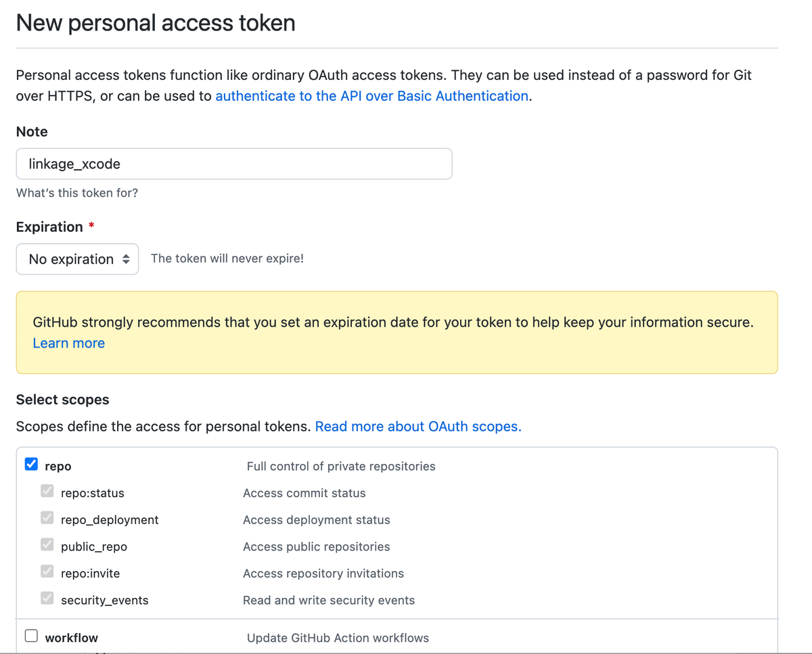Click the Full control of private repositories description
Image resolution: width=812 pixels, height=654 pixels.
341,466
